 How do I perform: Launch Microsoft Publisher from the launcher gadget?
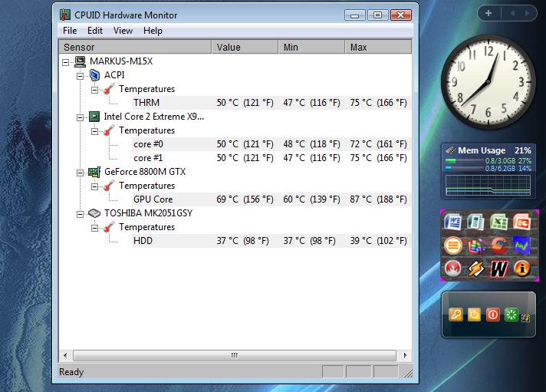click(476, 222)
